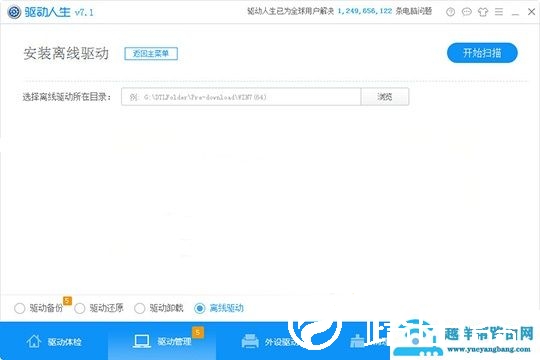The image size is (540, 360).
Task: Click the solved-problems counter 1,249,656,122
Action: [x=365, y=11]
